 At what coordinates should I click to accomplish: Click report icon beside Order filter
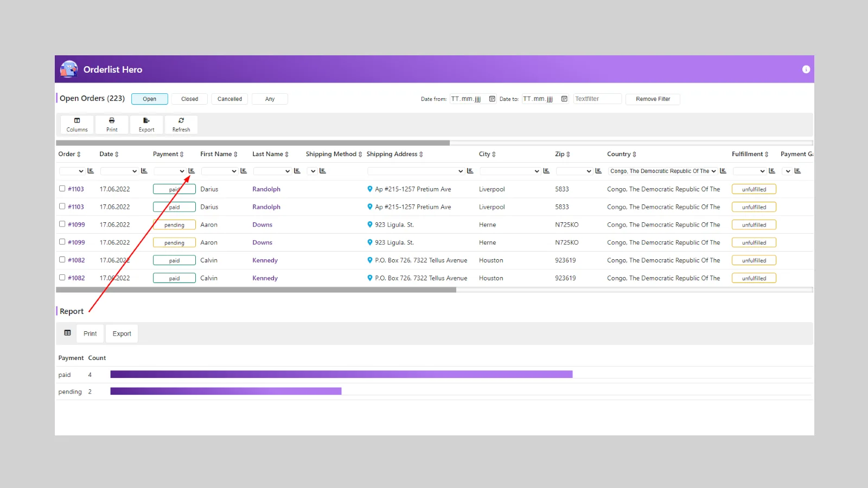pyautogui.click(x=91, y=171)
